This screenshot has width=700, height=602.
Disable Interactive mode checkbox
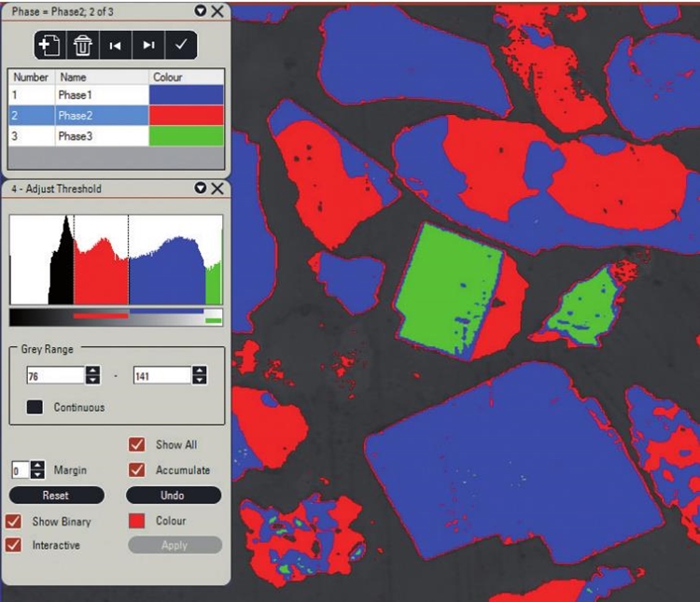point(14,545)
